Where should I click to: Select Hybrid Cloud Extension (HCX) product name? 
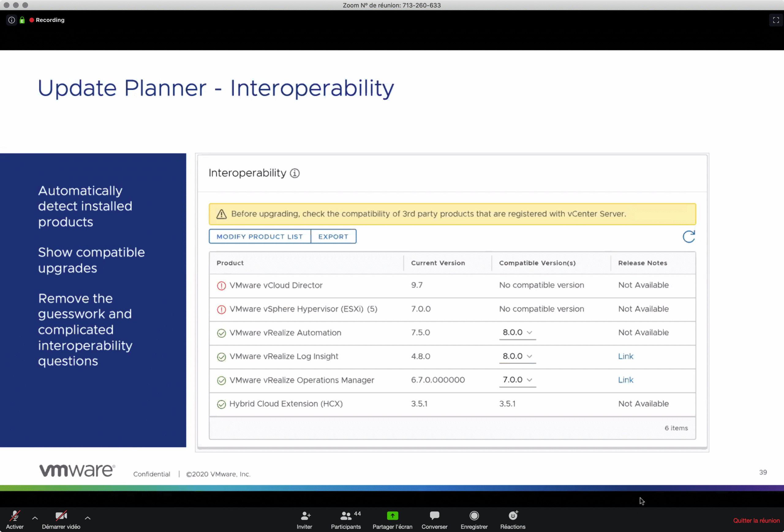pyautogui.click(x=286, y=404)
